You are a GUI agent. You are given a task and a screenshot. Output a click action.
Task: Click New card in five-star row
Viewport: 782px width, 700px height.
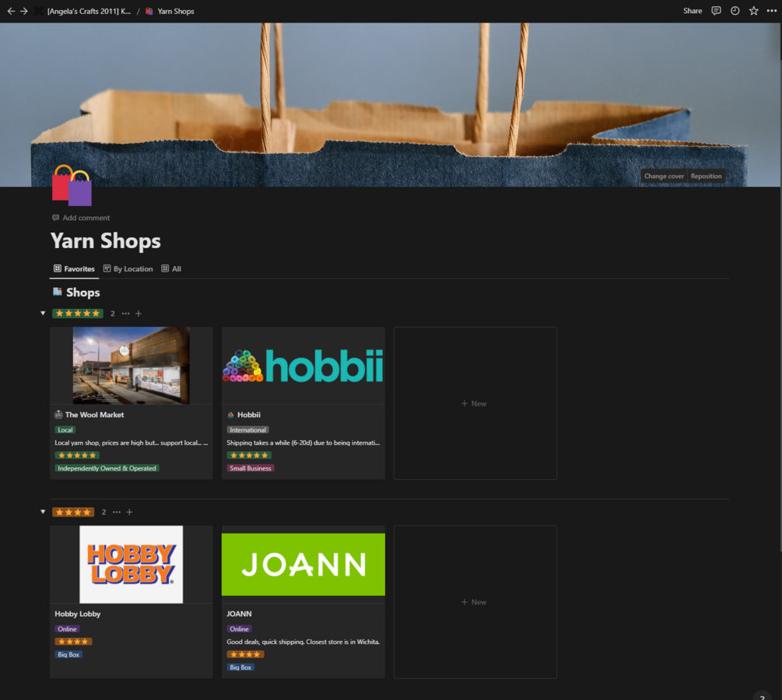point(475,404)
